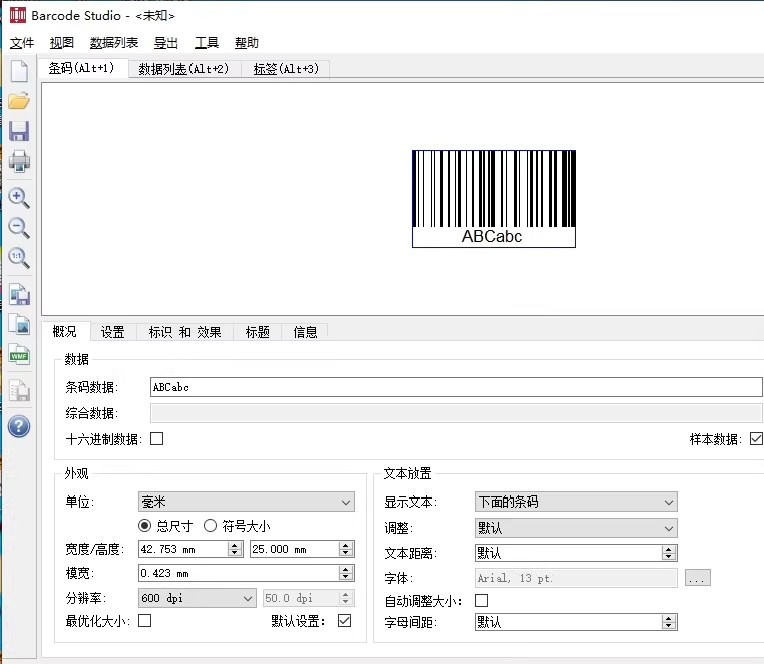Image resolution: width=764 pixels, height=664 pixels.
Task: Click the 字母间距 stepper arrows
Action: (x=668, y=622)
